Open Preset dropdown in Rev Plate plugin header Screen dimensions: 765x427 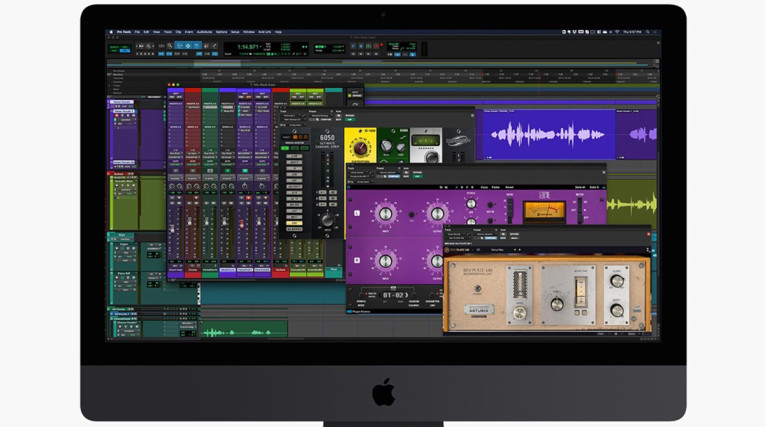click(485, 234)
